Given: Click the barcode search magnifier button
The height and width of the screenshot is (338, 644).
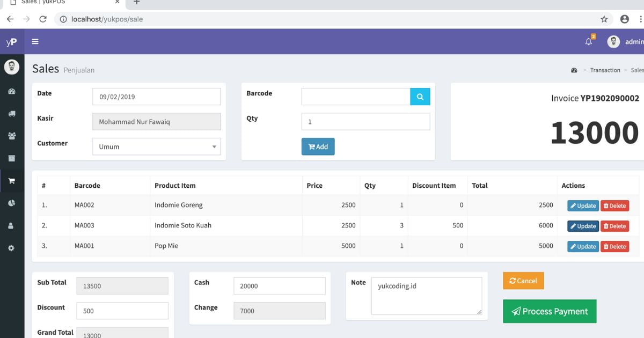Looking at the screenshot, I should [x=420, y=97].
